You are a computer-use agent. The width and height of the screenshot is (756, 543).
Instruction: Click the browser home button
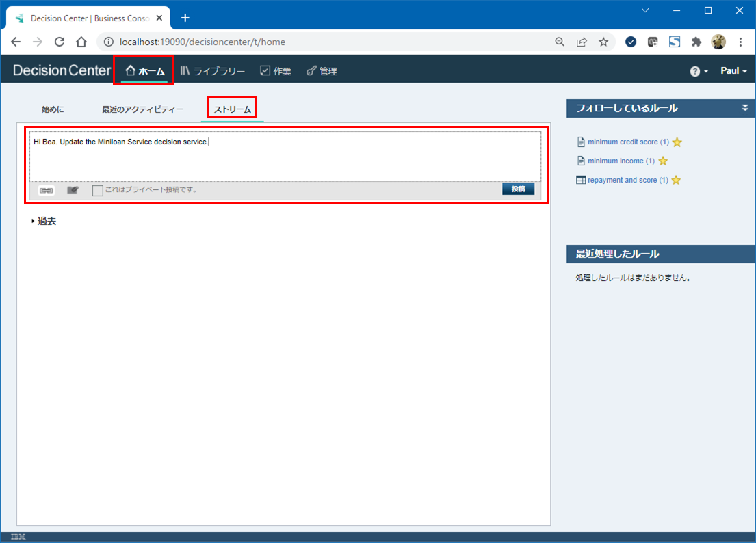(81, 42)
